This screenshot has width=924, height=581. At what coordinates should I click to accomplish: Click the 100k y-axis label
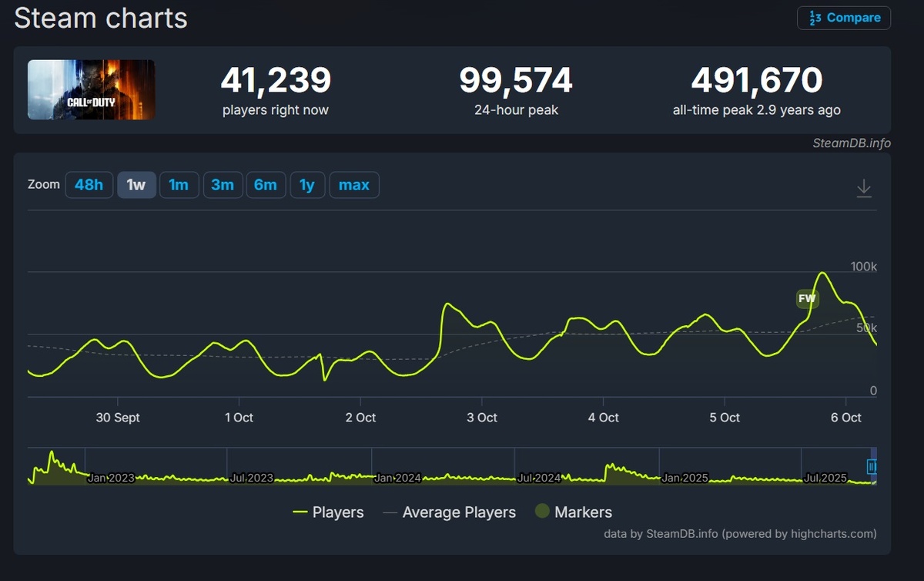click(x=863, y=267)
